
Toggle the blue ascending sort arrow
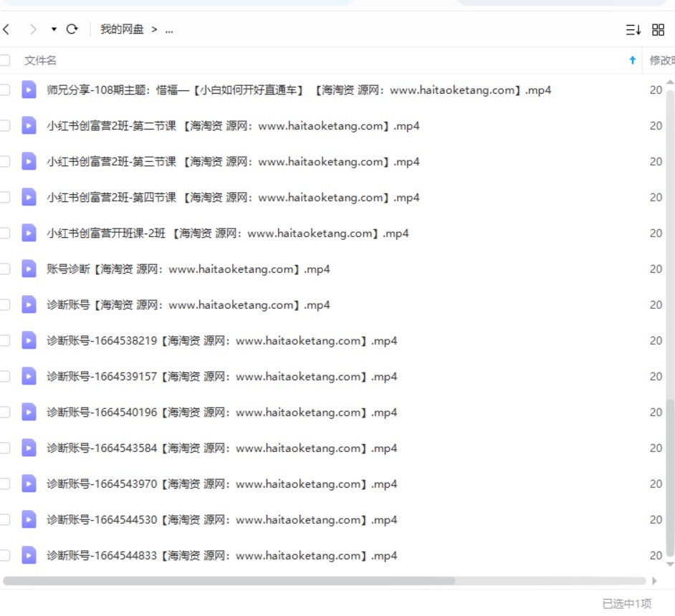tap(633, 60)
